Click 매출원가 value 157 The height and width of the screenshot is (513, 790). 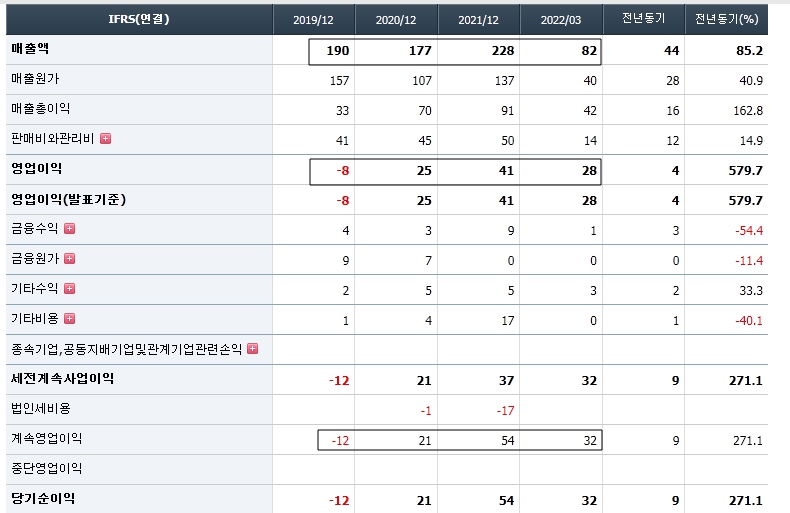tap(339, 81)
